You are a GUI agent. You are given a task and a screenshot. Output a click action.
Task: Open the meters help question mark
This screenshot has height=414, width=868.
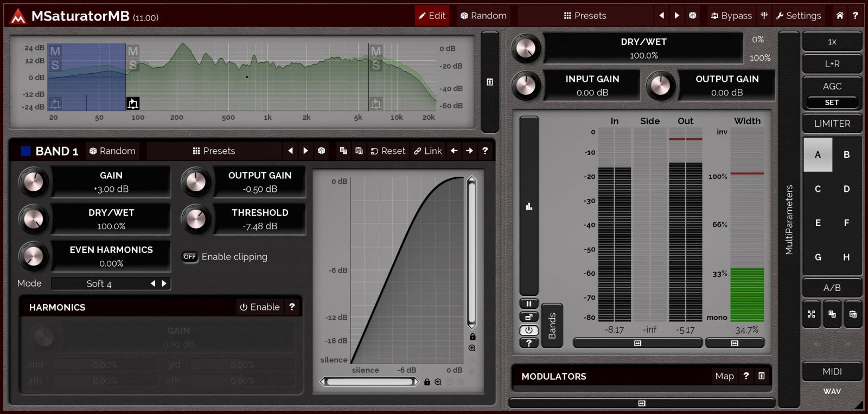tap(529, 343)
